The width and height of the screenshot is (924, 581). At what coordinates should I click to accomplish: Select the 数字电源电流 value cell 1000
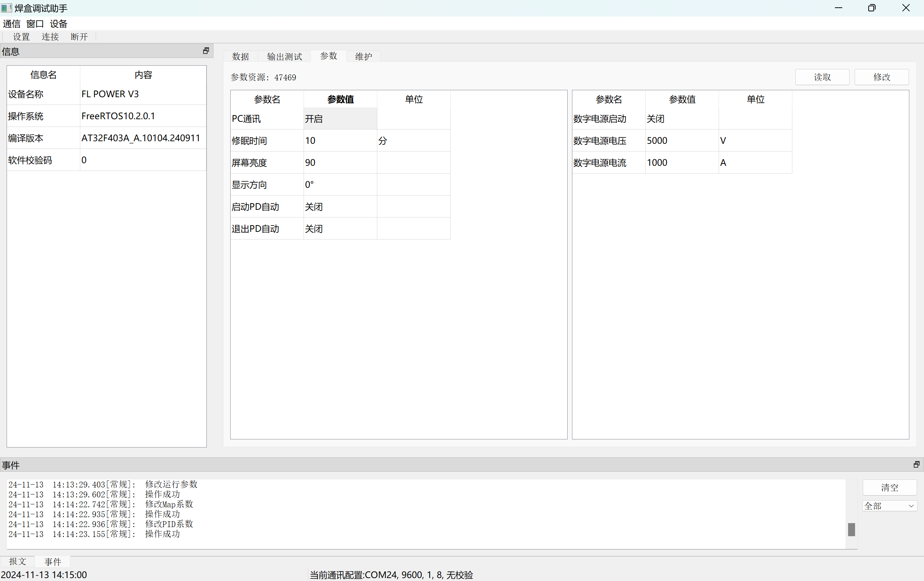click(682, 162)
